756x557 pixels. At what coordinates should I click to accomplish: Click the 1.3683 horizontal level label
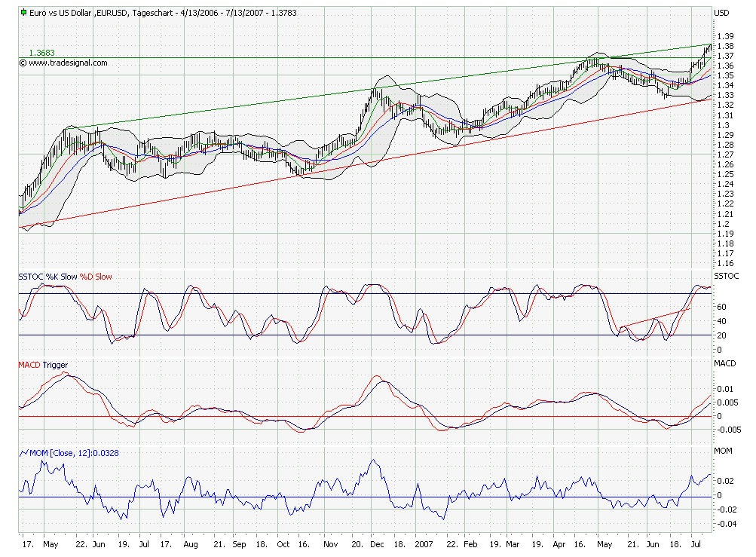pos(42,53)
